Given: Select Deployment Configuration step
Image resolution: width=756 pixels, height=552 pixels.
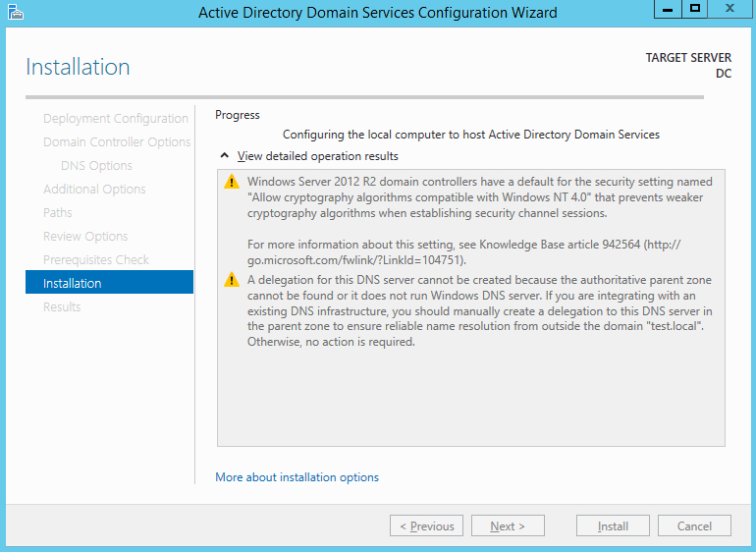Looking at the screenshot, I should point(116,118).
